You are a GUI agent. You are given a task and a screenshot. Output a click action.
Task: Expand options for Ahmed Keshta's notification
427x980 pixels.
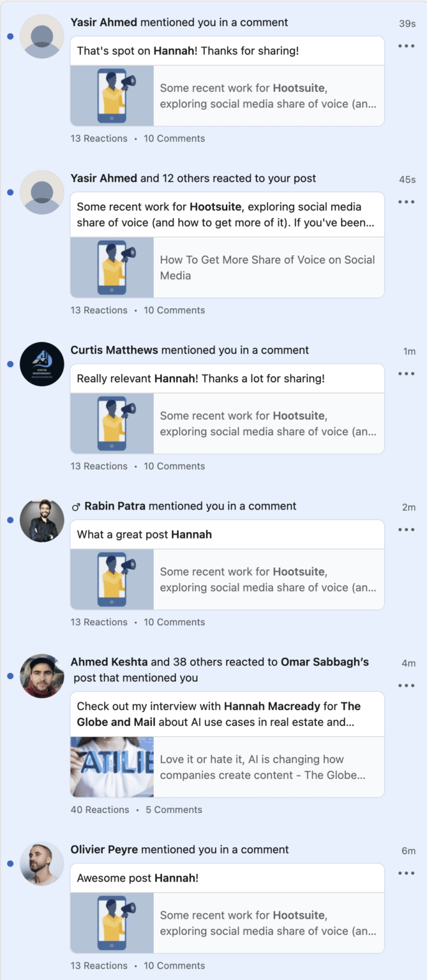tap(407, 685)
